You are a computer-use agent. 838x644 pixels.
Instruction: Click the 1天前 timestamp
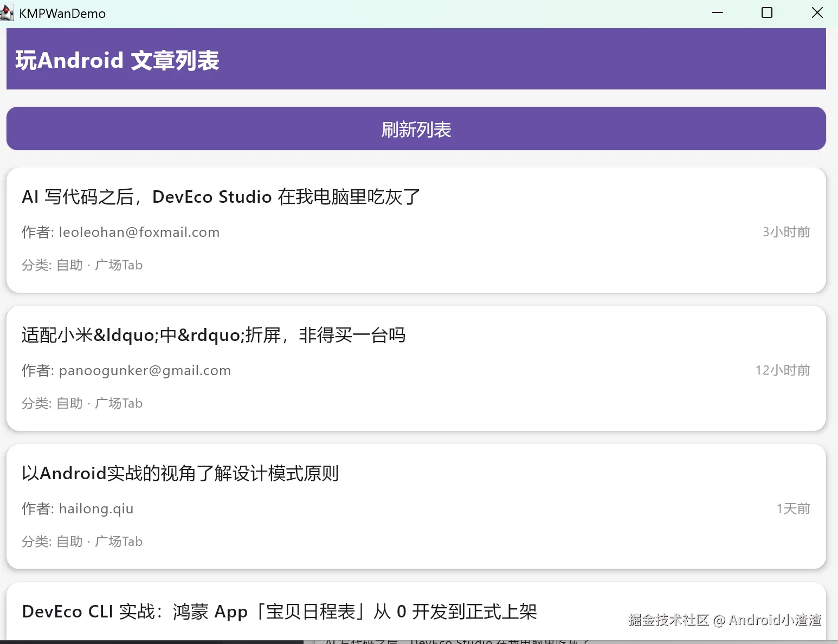793,508
